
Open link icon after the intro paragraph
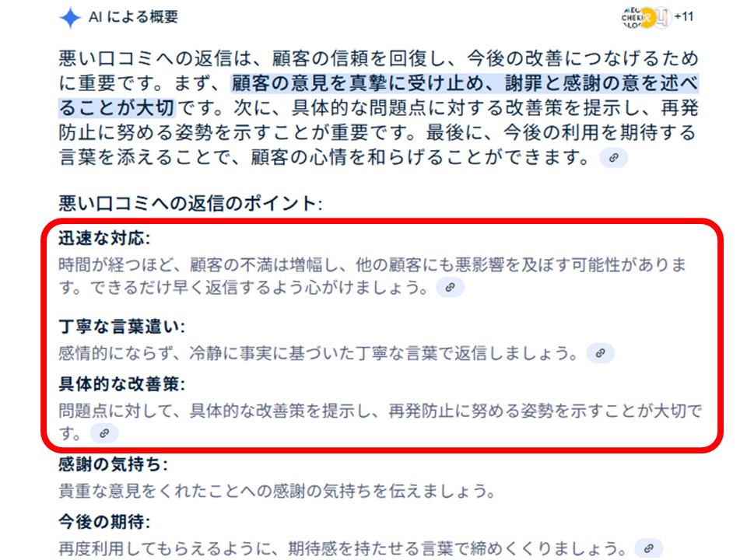[614, 158]
